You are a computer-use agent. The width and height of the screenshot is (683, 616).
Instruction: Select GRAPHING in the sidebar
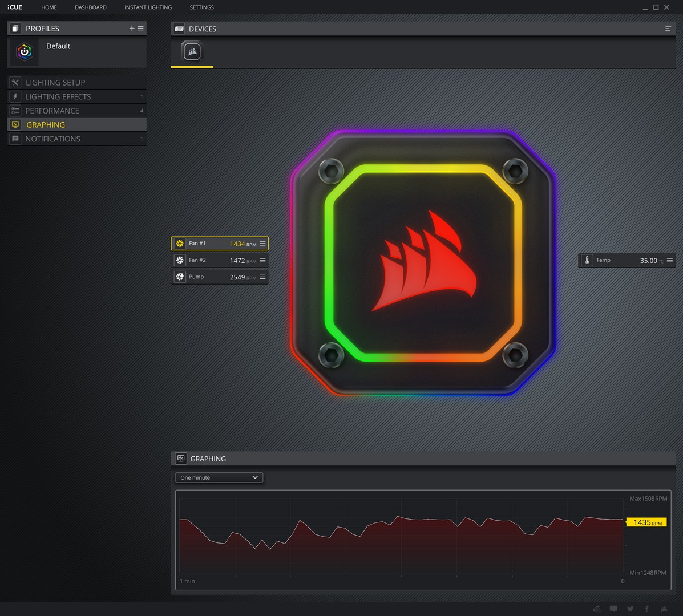pyautogui.click(x=76, y=124)
